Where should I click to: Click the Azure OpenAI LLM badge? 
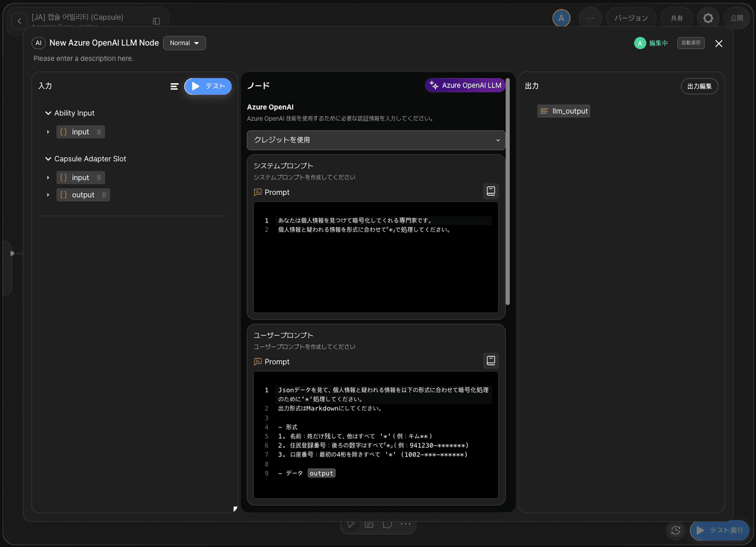(465, 85)
